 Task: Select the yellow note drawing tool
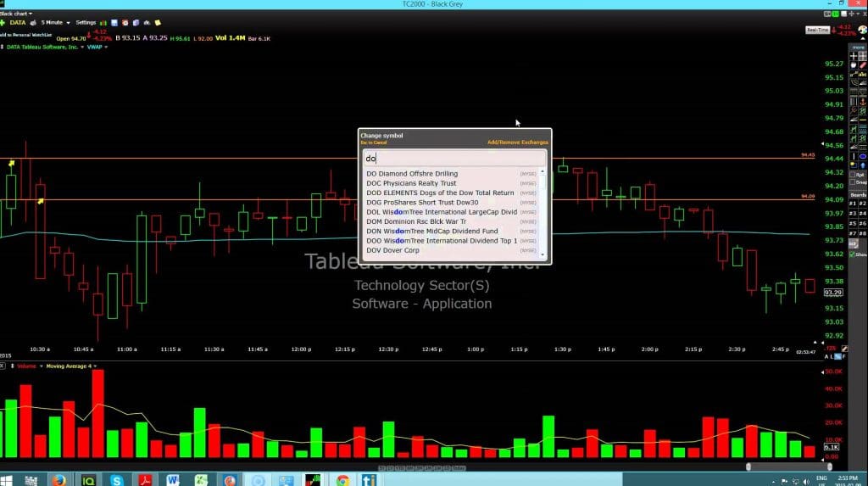[x=854, y=165]
